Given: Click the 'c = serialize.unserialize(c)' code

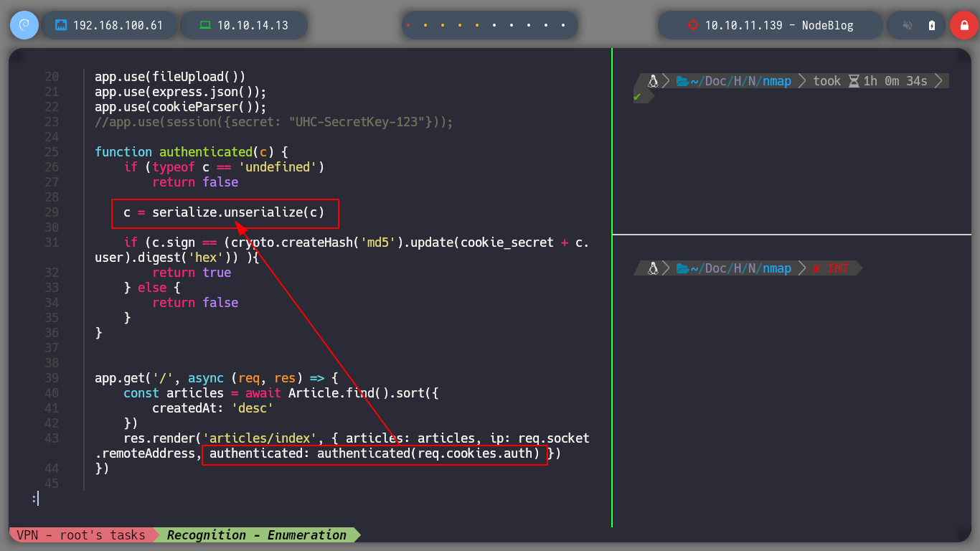Looking at the screenshot, I should tap(224, 212).
